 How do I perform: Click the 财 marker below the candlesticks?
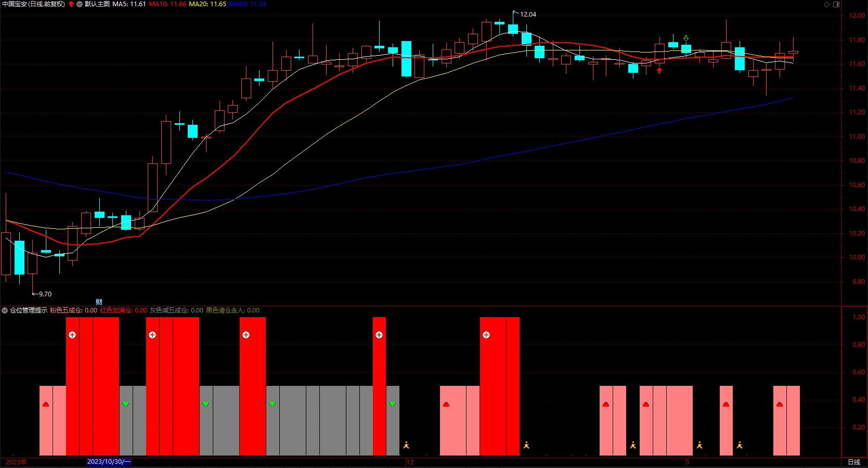click(99, 302)
